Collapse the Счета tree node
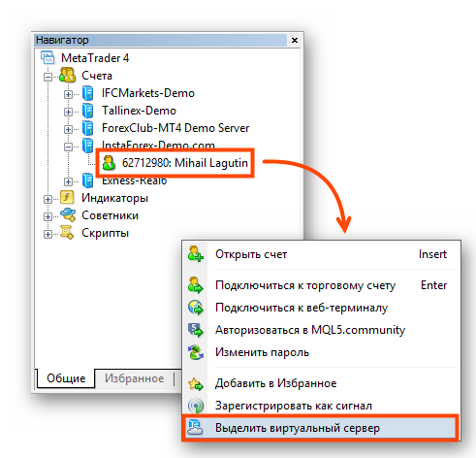476x458 pixels. coord(48,77)
